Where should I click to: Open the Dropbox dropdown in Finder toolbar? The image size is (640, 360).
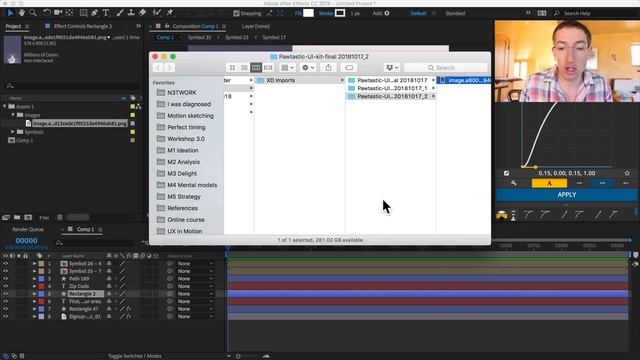(392, 68)
